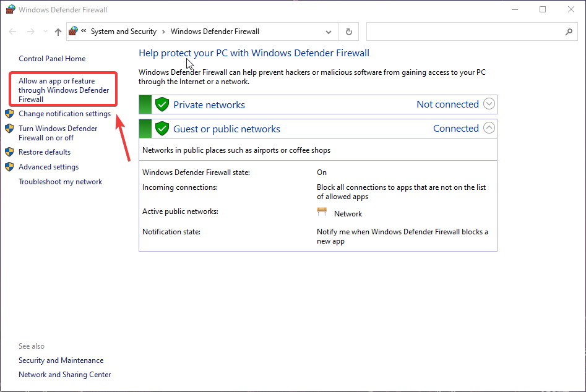
Task: Open the address bar history dropdown
Action: point(329,31)
